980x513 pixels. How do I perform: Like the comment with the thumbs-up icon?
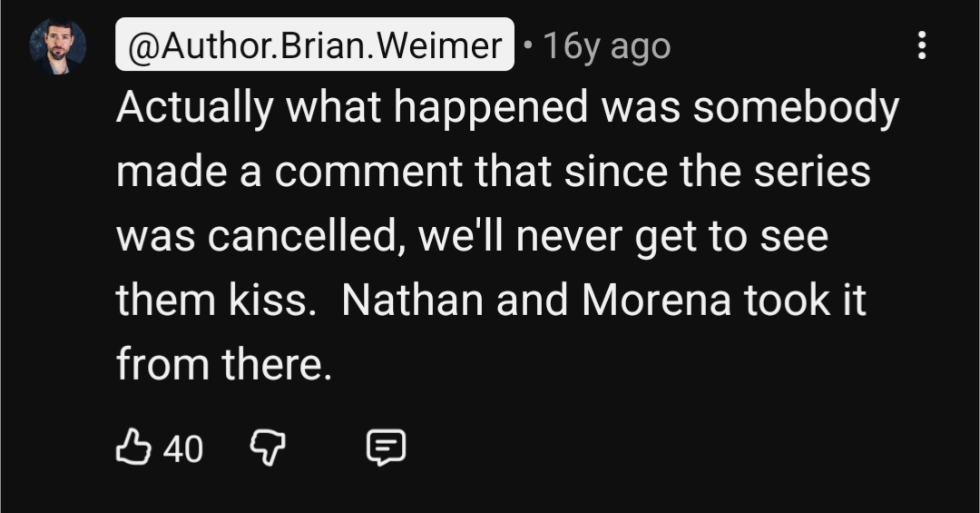click(x=132, y=447)
